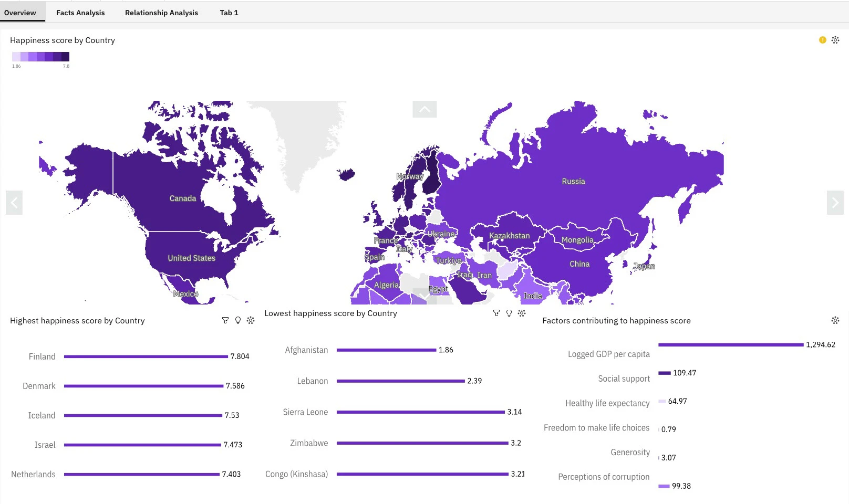The image size is (849, 504).
Task: Open the explore icon on the map visualization
Action: pos(835,40)
